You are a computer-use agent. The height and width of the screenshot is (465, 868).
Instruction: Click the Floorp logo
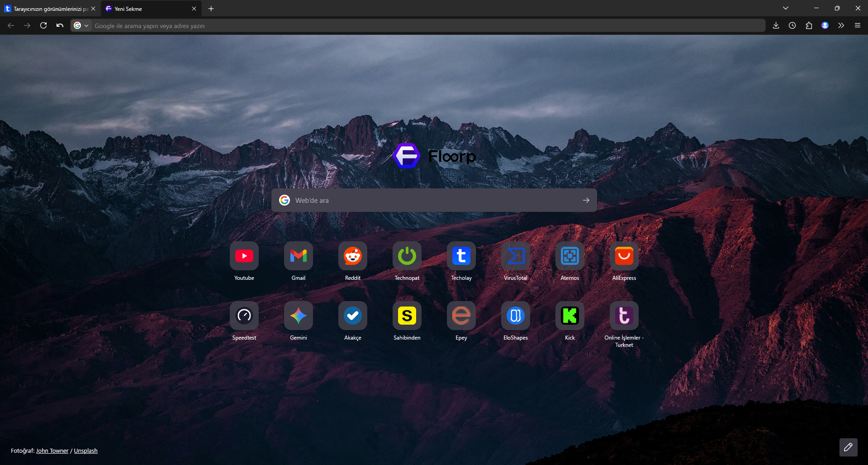[434, 156]
